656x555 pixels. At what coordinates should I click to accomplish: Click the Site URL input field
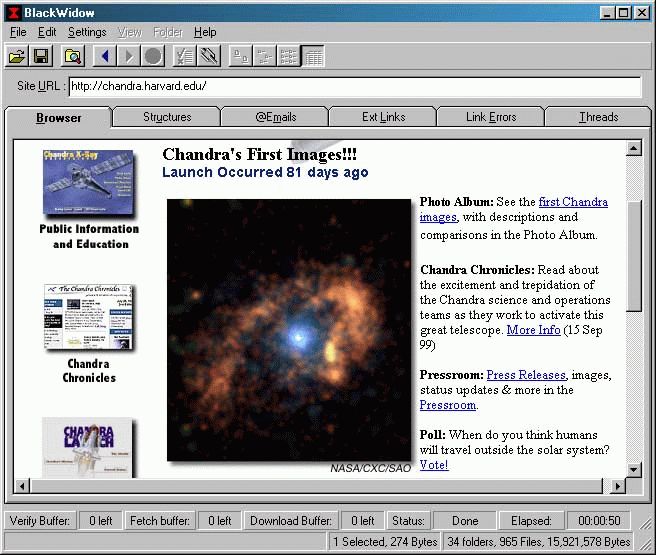(x=355, y=86)
